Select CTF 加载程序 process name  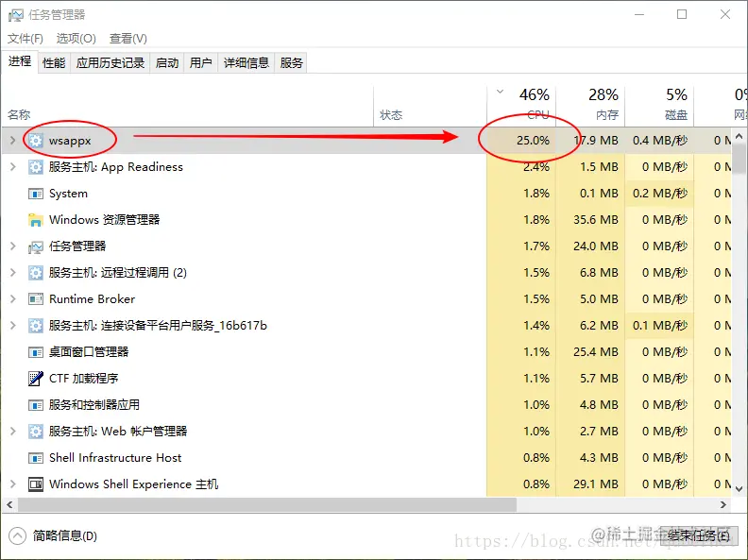tap(83, 379)
